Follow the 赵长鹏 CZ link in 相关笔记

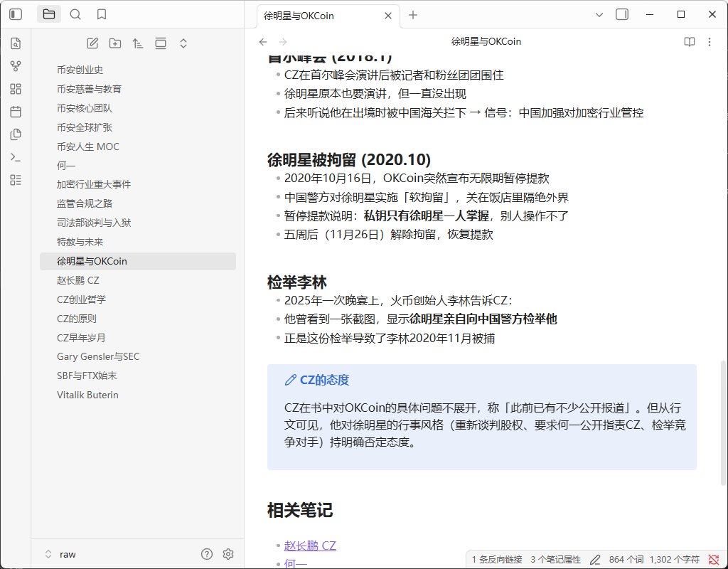click(310, 546)
